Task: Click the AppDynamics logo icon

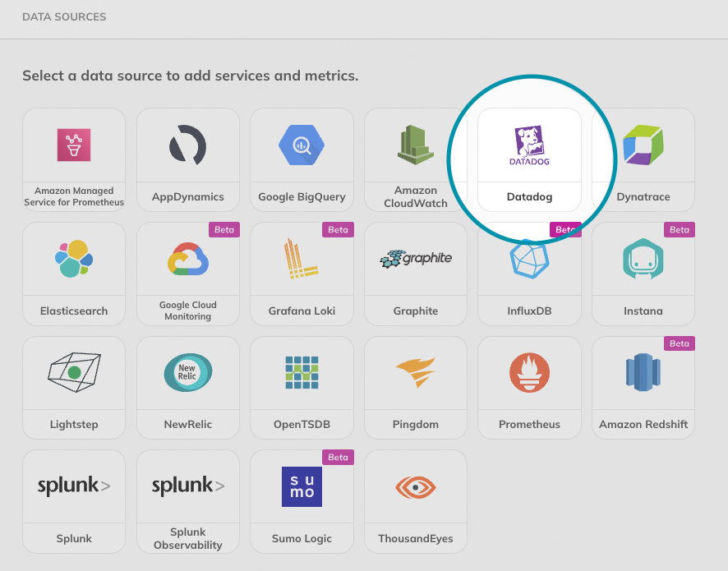Action: pyautogui.click(x=187, y=146)
